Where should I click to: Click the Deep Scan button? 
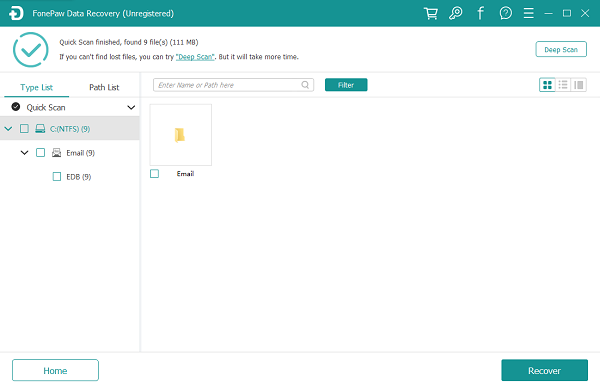tap(561, 49)
